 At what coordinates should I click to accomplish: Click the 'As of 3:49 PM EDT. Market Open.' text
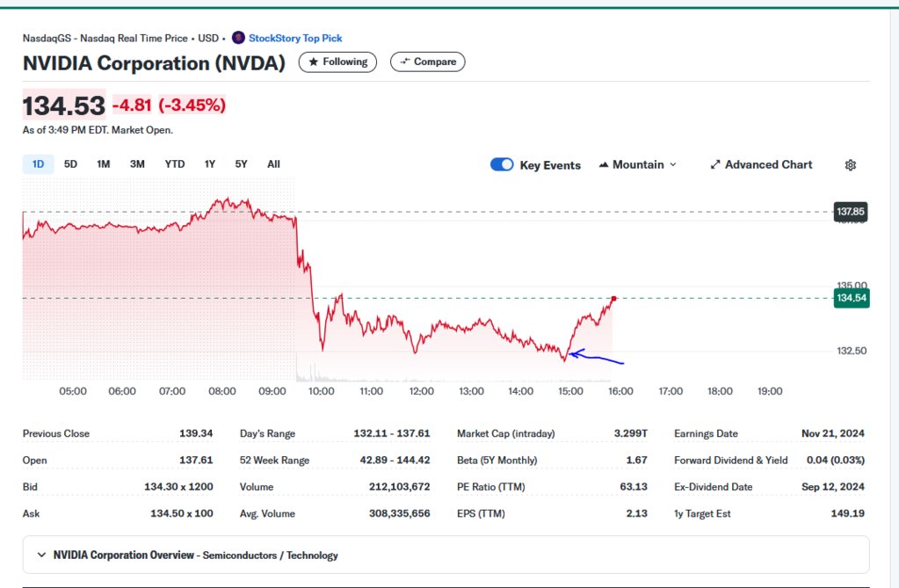point(98,130)
